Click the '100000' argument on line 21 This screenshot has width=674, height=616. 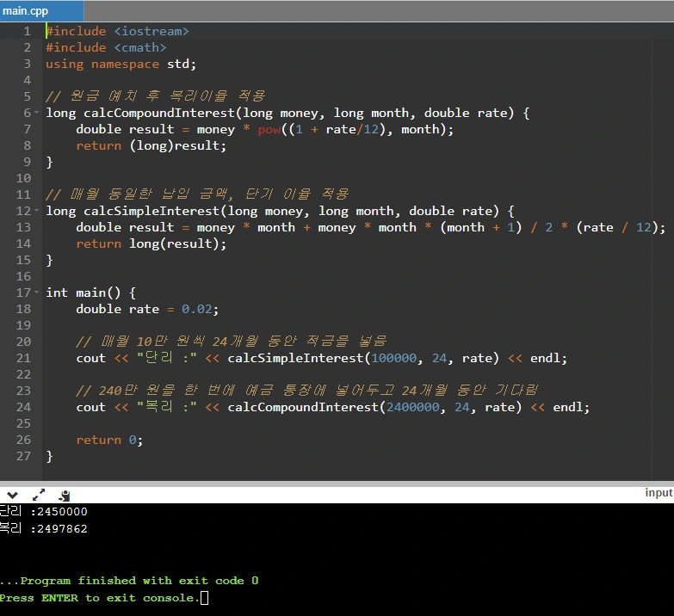(x=393, y=358)
